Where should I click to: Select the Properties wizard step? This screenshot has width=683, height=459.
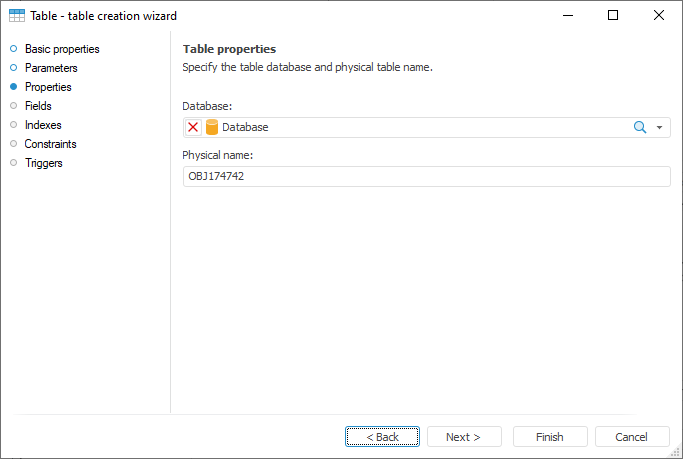coord(48,87)
